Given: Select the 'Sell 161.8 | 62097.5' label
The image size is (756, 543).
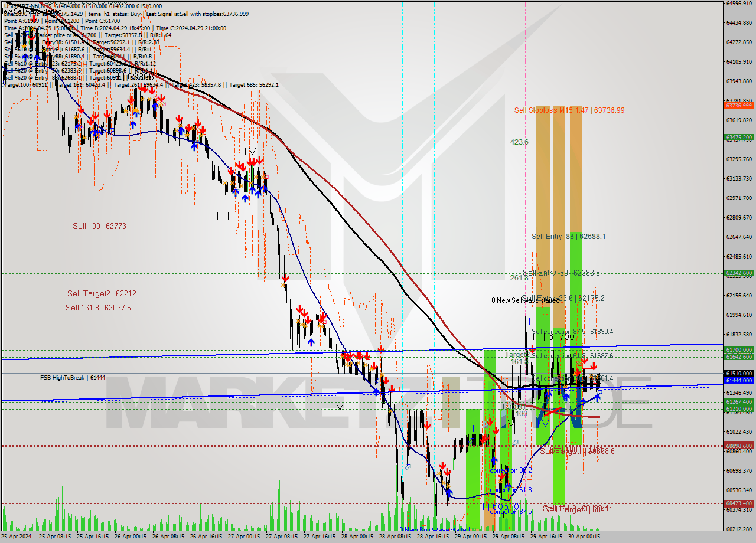Looking at the screenshot, I should click(x=98, y=308).
